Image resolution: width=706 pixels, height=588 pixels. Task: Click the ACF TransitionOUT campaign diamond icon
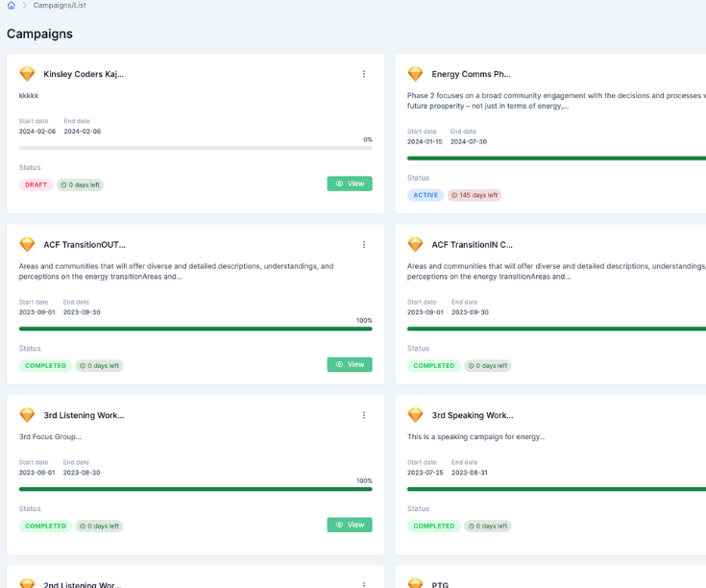(27, 245)
